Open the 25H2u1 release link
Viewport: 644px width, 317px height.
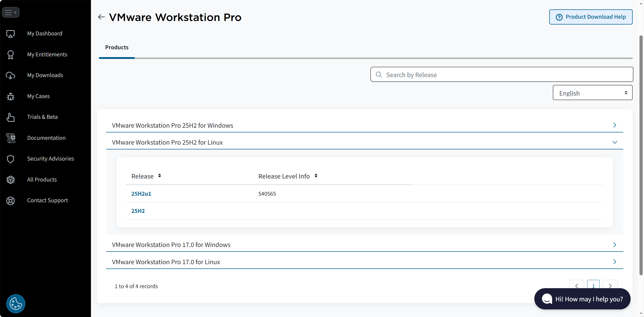[141, 194]
